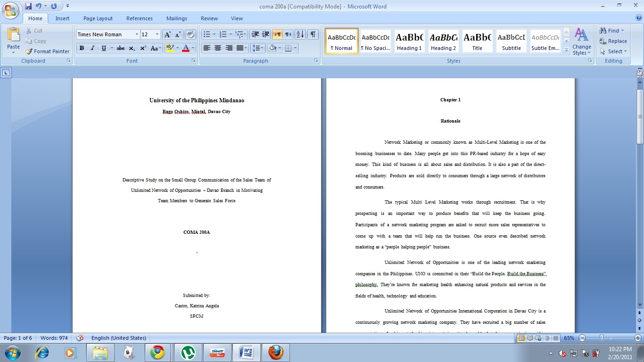Screen dimensions: 644x362
Task: Apply the Heading 1 style
Action: point(409,41)
